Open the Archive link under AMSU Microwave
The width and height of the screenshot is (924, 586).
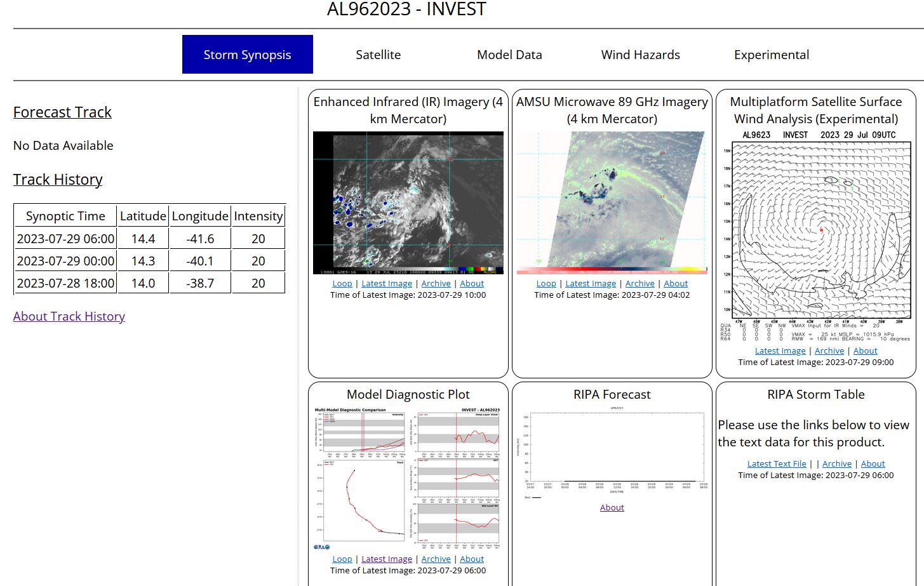click(x=639, y=284)
